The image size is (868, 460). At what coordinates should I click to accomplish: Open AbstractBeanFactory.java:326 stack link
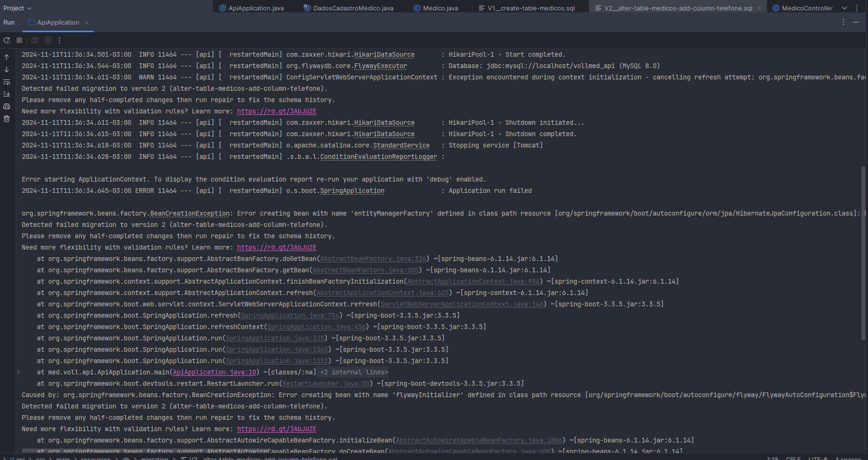click(x=373, y=259)
